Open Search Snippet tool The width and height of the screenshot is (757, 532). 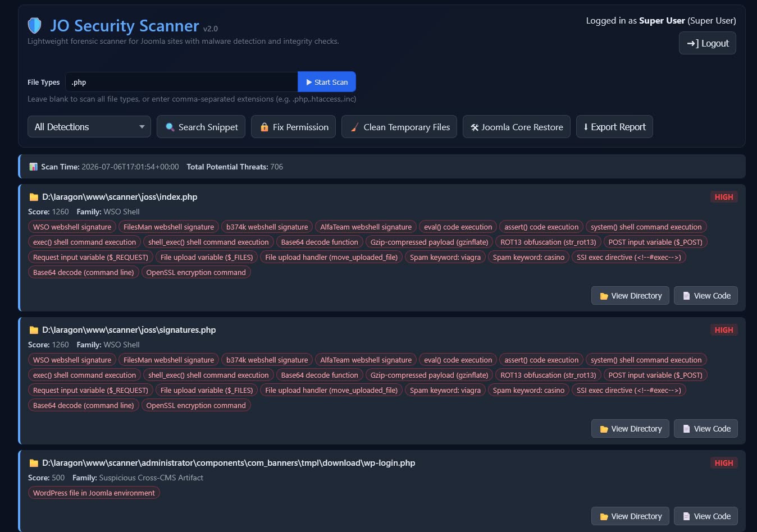202,127
